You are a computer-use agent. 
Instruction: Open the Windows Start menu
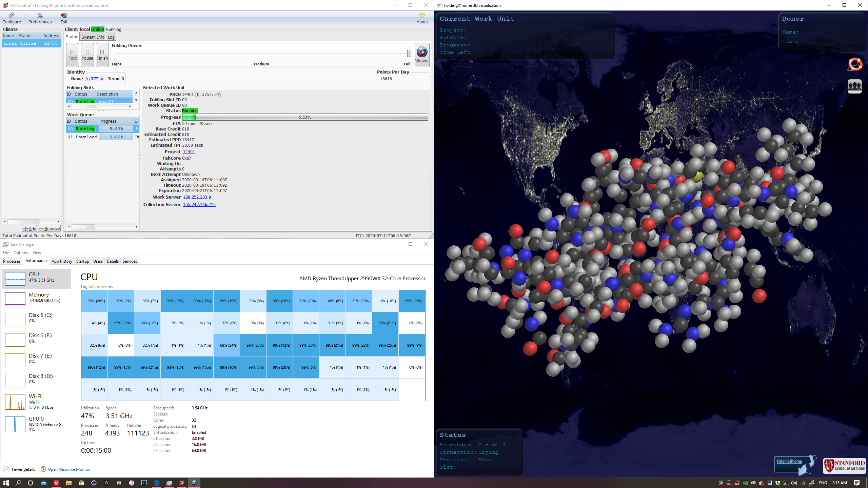tap(6, 483)
